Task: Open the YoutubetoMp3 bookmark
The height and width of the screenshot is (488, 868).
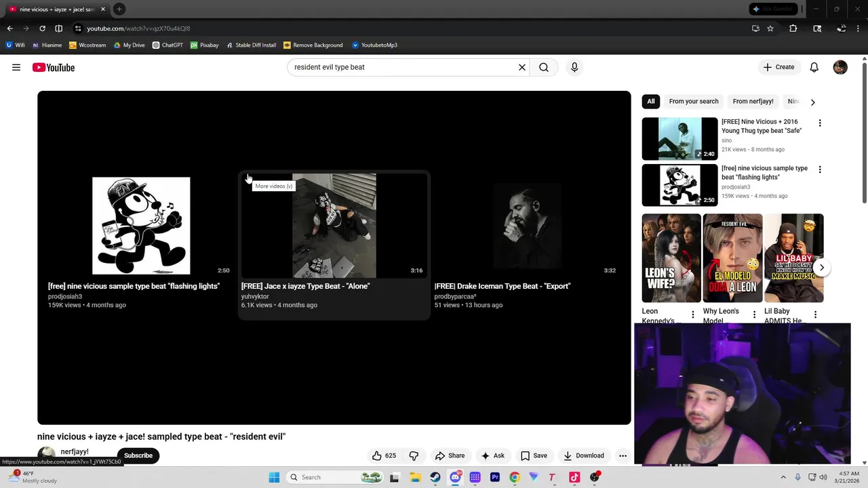Action: click(374, 45)
